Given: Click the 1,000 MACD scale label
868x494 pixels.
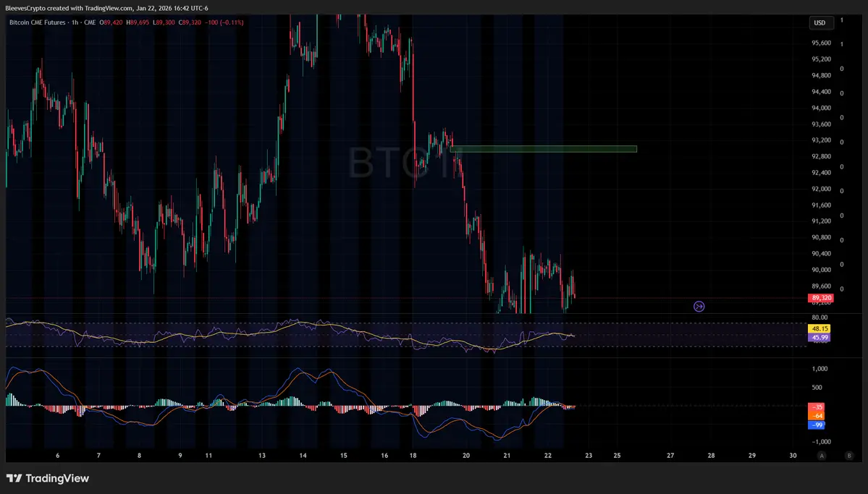Looking at the screenshot, I should click(x=819, y=369).
